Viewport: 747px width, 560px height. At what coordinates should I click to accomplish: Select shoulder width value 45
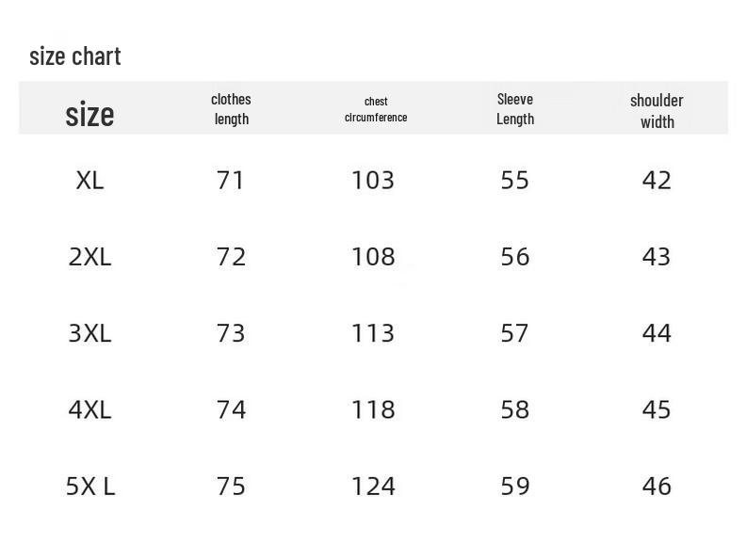point(657,409)
